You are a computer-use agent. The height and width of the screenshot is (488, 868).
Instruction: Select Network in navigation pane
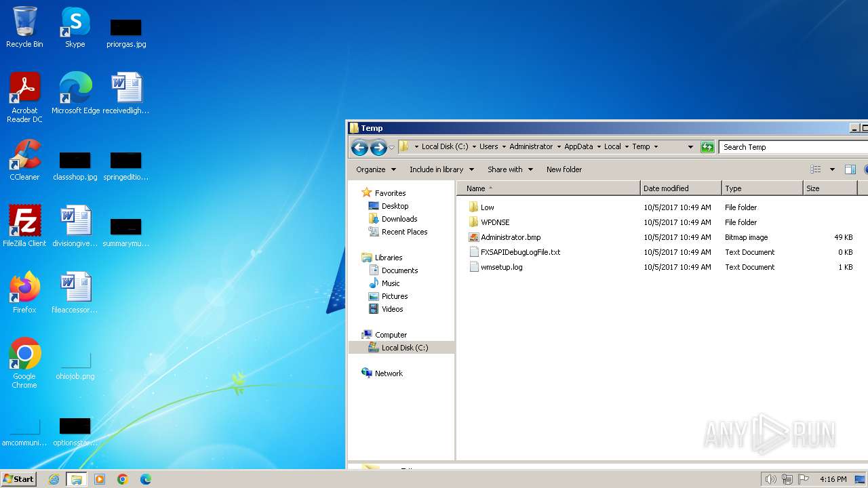(x=389, y=373)
